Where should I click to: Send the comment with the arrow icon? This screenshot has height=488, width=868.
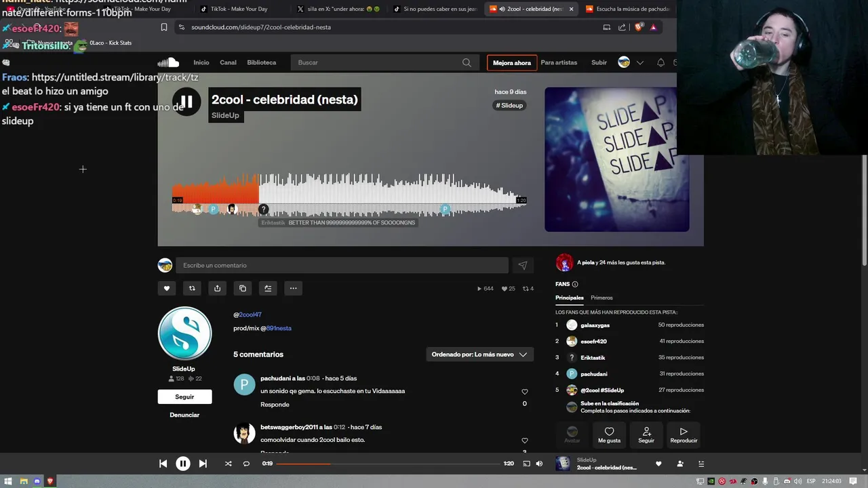522,266
